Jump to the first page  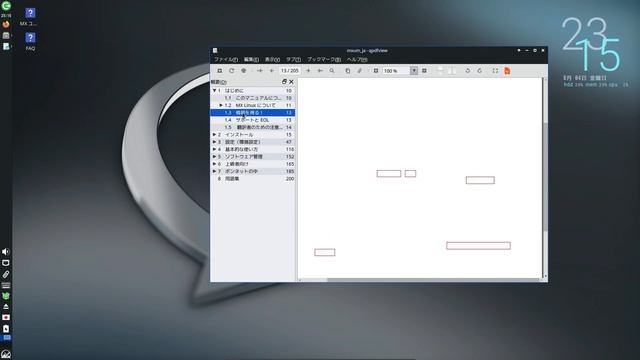(260, 71)
